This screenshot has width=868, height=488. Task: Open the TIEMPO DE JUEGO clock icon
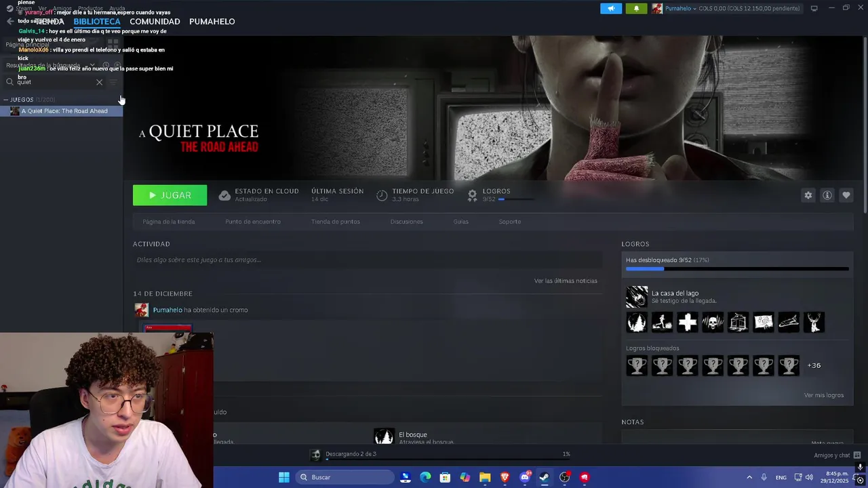[382, 195]
